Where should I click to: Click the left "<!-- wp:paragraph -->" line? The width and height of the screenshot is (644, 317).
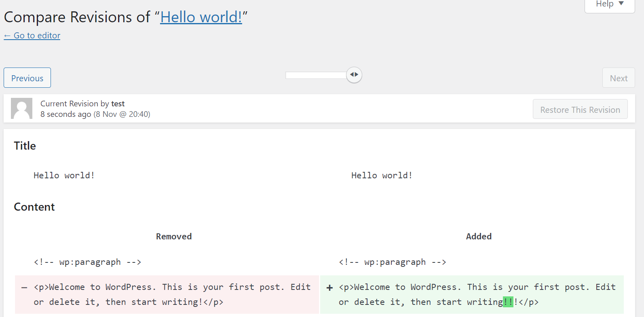88,262
